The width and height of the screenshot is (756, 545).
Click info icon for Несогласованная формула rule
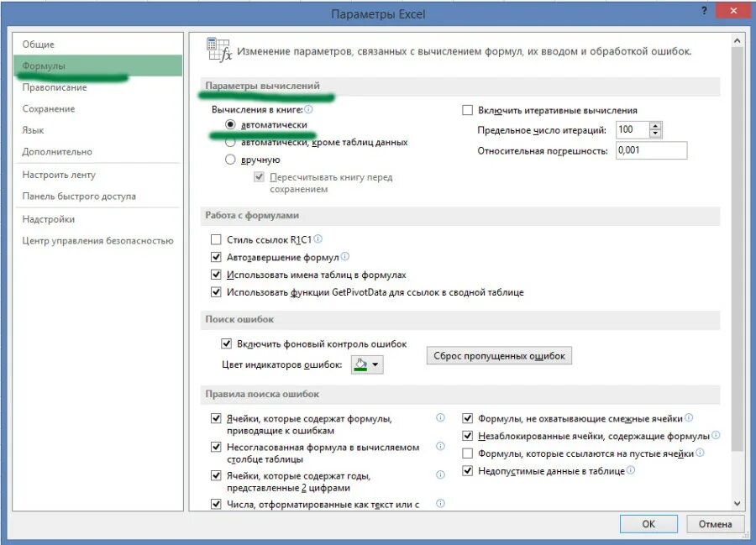click(x=440, y=446)
